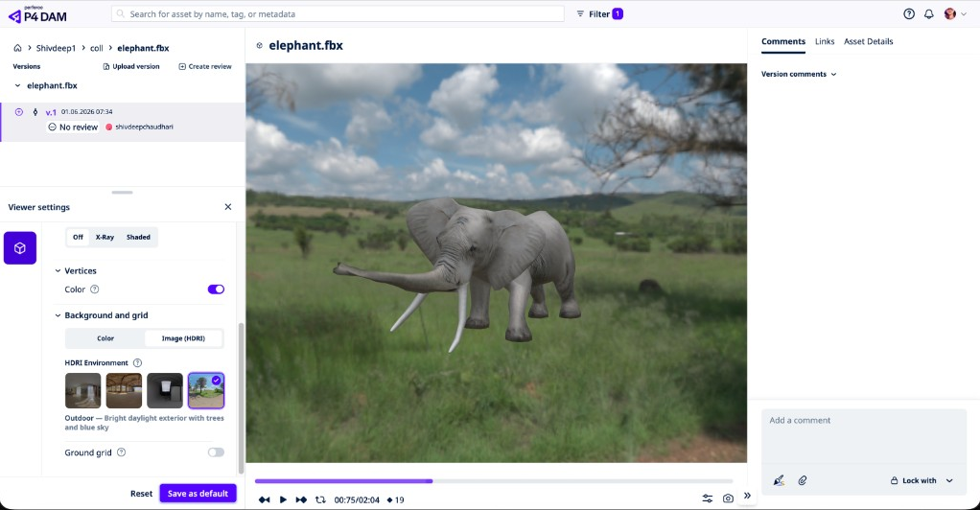Image resolution: width=980 pixels, height=510 pixels.
Task: Go to home via breadcrumb icon
Action: tap(17, 48)
